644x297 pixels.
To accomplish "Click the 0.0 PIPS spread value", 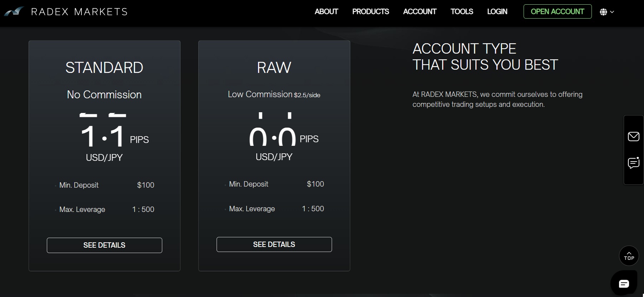I will tap(284, 136).
